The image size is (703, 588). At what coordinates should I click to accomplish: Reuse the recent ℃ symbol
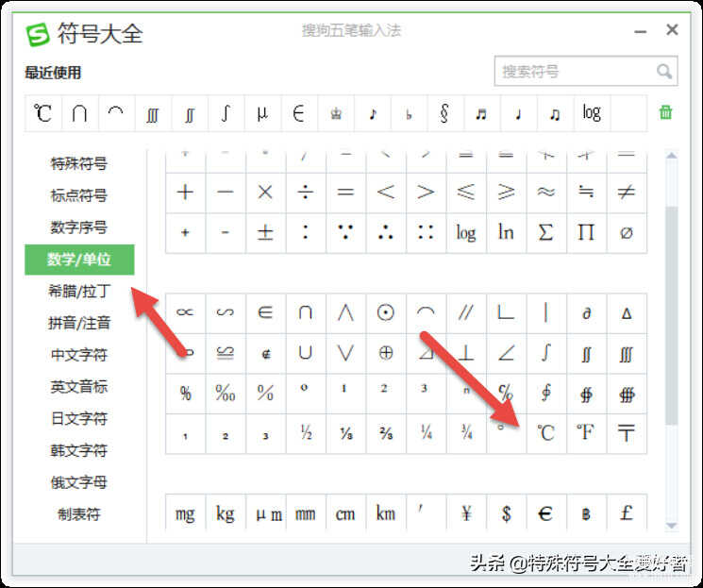[43, 113]
